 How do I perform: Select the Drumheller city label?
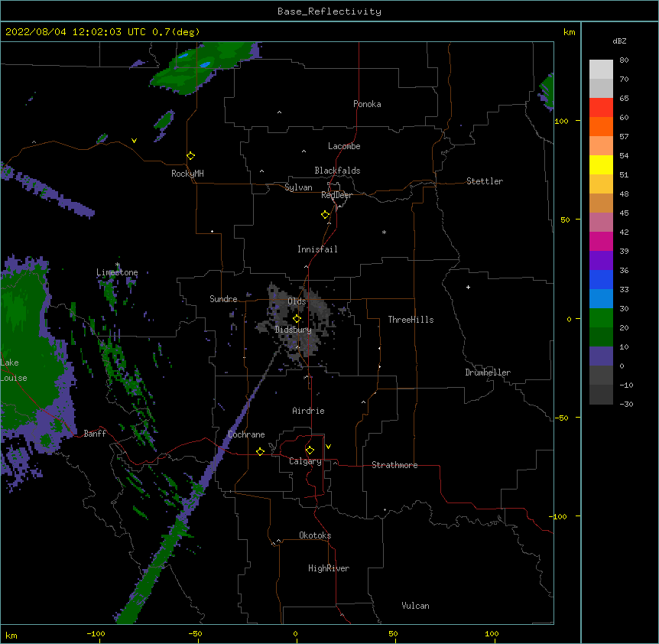pyautogui.click(x=488, y=372)
